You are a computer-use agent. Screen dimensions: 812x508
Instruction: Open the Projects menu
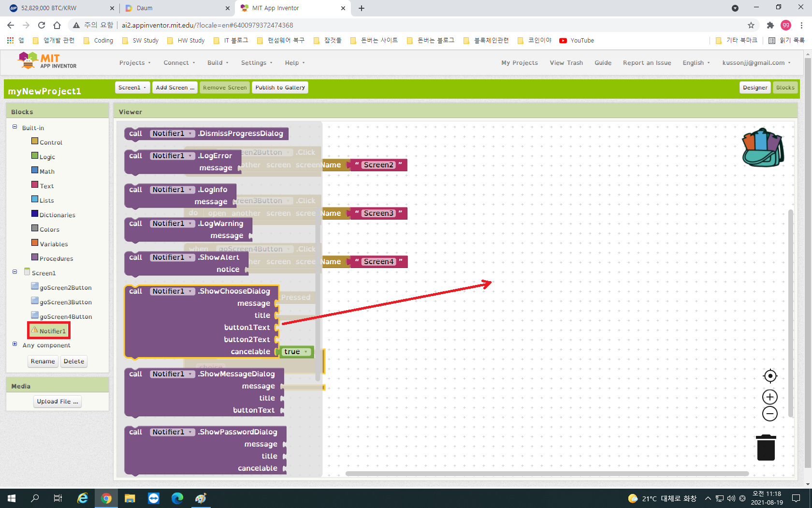tap(135, 62)
